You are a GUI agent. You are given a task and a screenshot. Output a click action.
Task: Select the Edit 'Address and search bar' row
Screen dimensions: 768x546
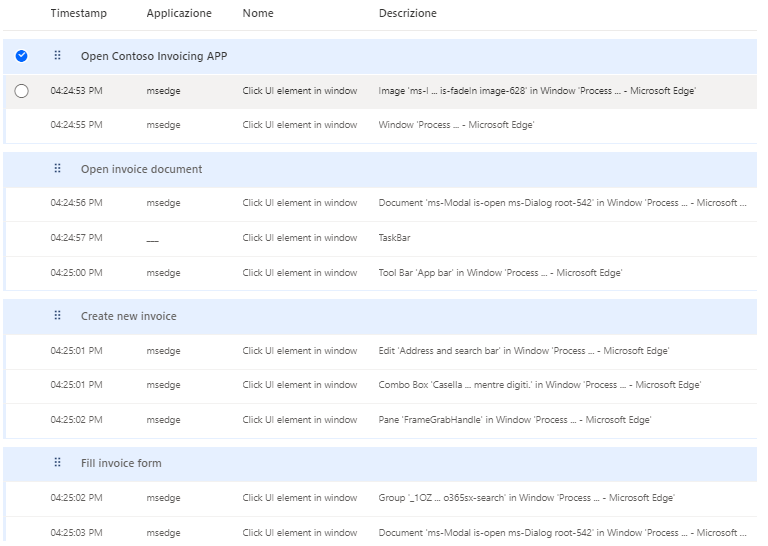point(523,351)
